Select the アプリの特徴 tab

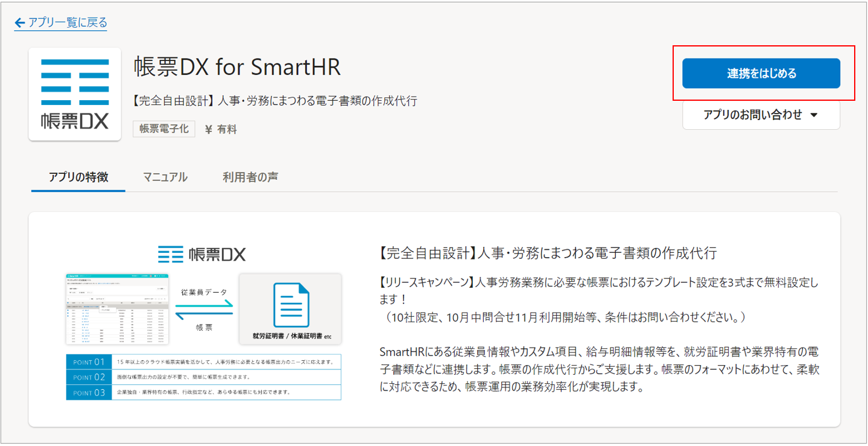78,177
